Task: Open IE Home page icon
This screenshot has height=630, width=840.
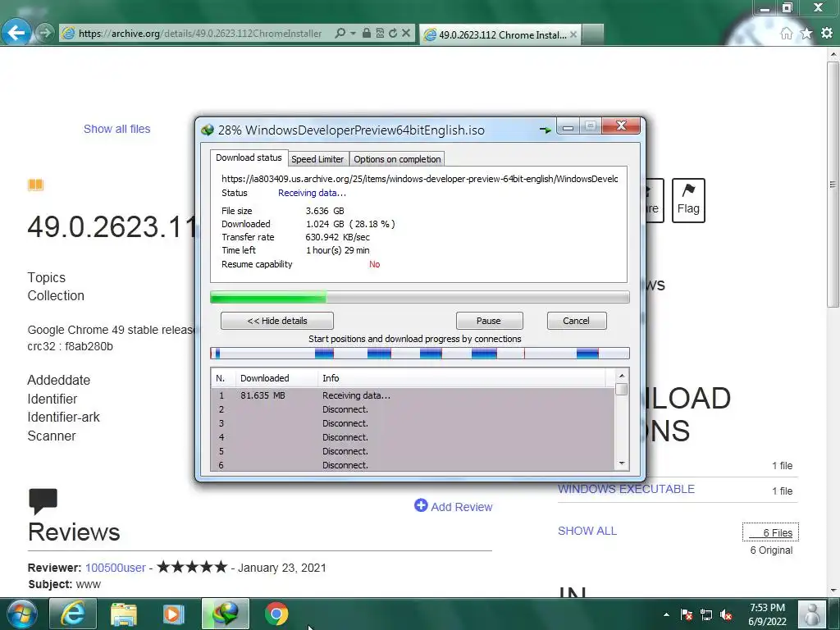Action: pyautogui.click(x=786, y=33)
